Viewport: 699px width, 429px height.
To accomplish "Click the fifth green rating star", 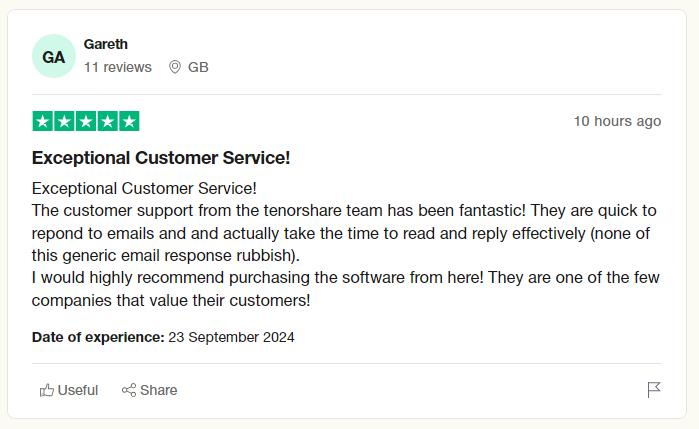I will [129, 121].
